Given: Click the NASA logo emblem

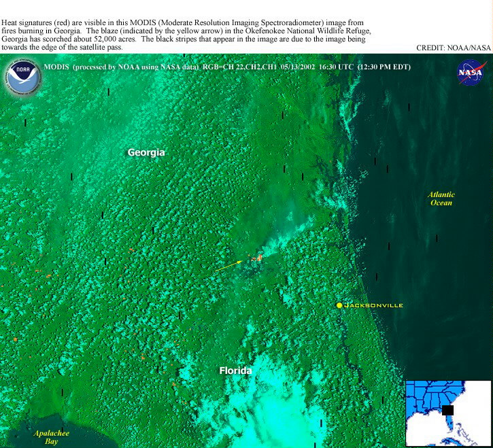Looking at the screenshot, I should click(x=471, y=73).
